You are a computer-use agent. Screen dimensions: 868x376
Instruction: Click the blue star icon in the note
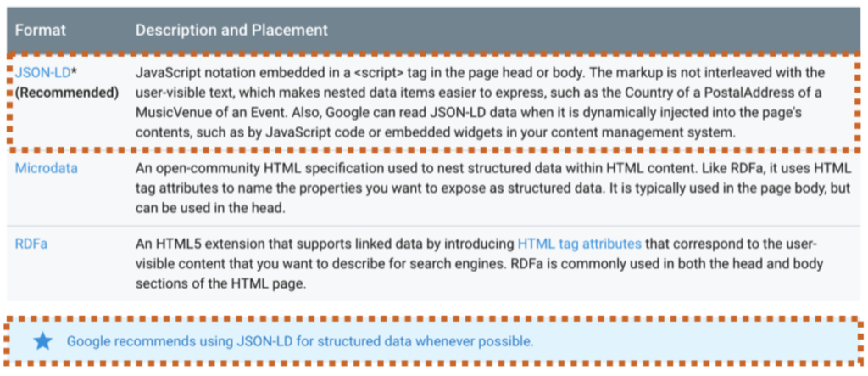[x=42, y=341]
